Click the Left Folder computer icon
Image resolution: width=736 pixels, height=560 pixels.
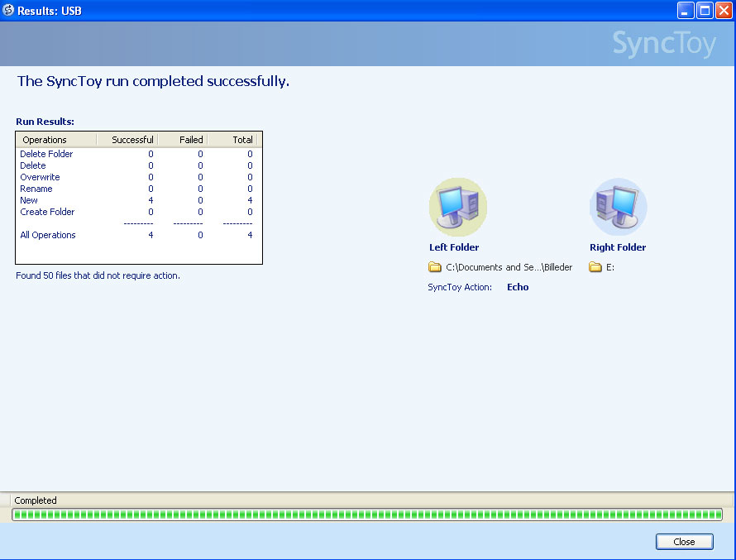click(x=457, y=207)
